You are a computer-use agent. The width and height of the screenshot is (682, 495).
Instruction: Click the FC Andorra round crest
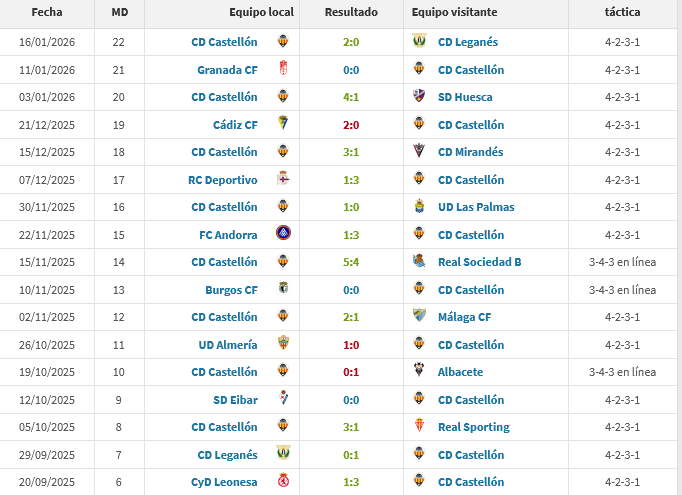(283, 234)
